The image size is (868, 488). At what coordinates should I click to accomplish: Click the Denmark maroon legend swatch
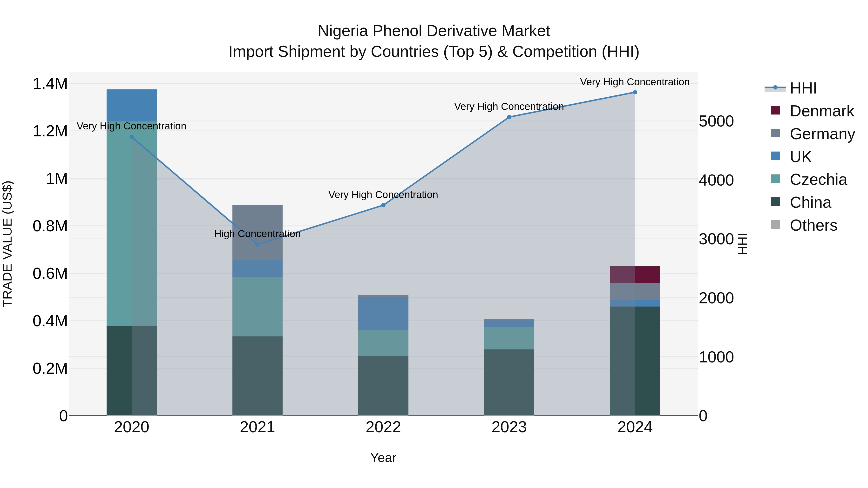pyautogui.click(x=775, y=110)
